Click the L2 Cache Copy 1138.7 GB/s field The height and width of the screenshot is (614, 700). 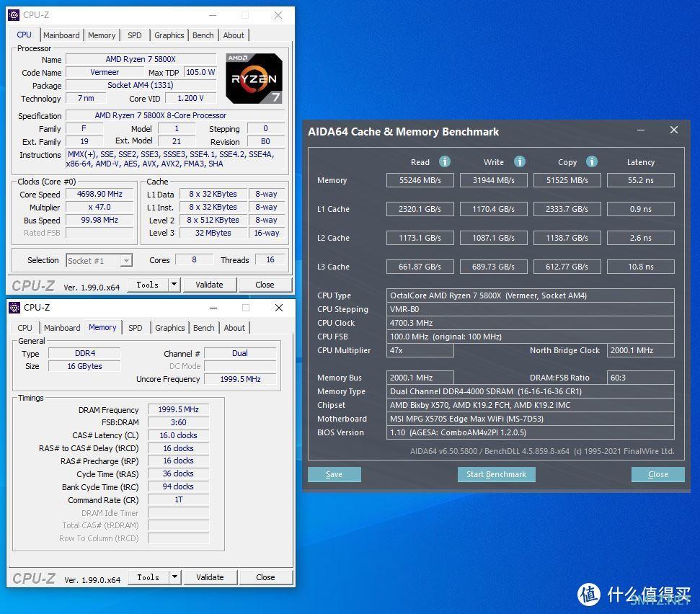pos(567,238)
